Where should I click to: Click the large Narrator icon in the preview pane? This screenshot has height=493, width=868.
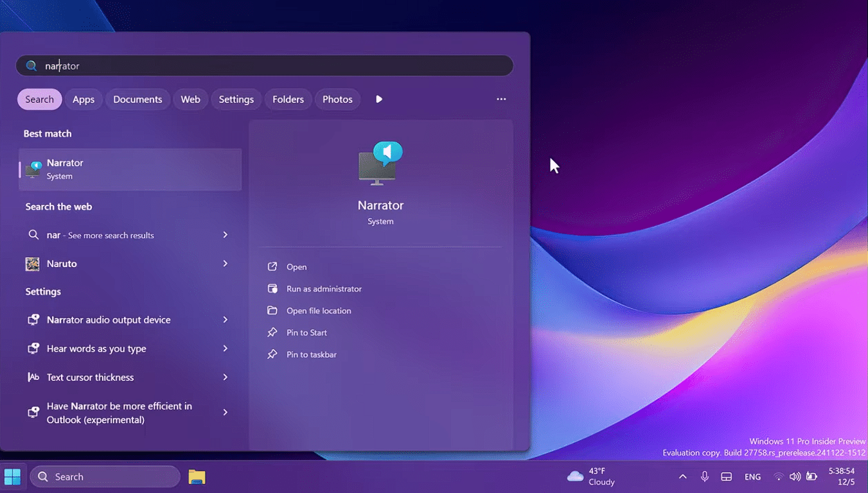coord(380,163)
